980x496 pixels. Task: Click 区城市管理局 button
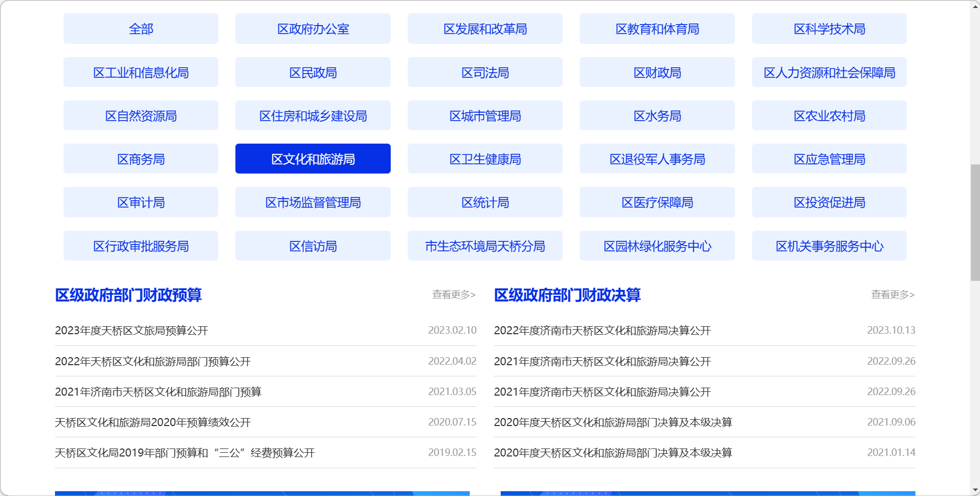[x=485, y=115]
